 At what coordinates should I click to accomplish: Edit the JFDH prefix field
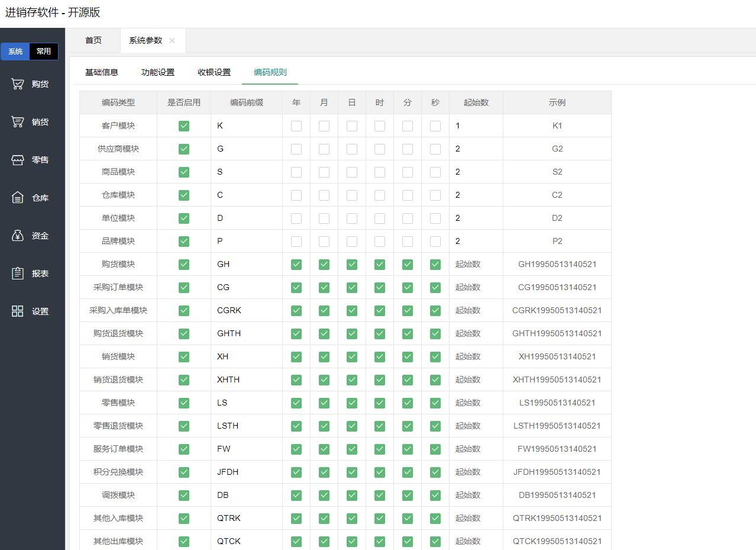(x=247, y=472)
